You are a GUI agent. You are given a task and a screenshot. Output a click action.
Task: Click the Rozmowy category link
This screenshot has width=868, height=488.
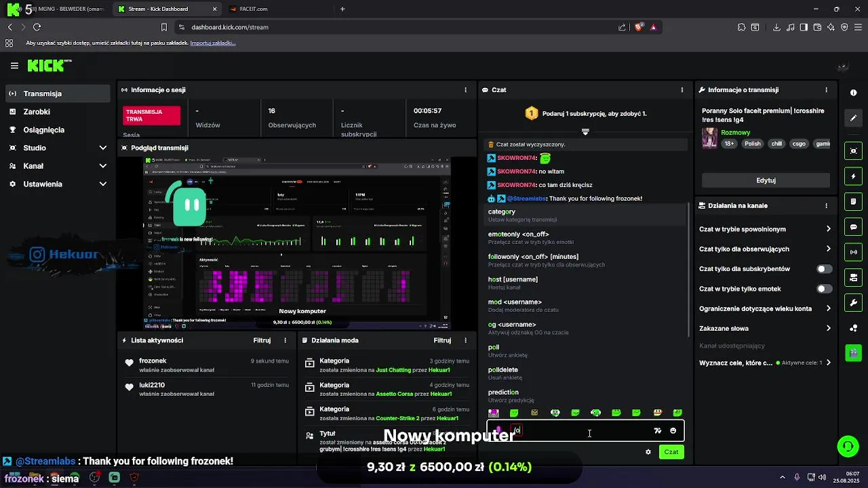tap(735, 133)
